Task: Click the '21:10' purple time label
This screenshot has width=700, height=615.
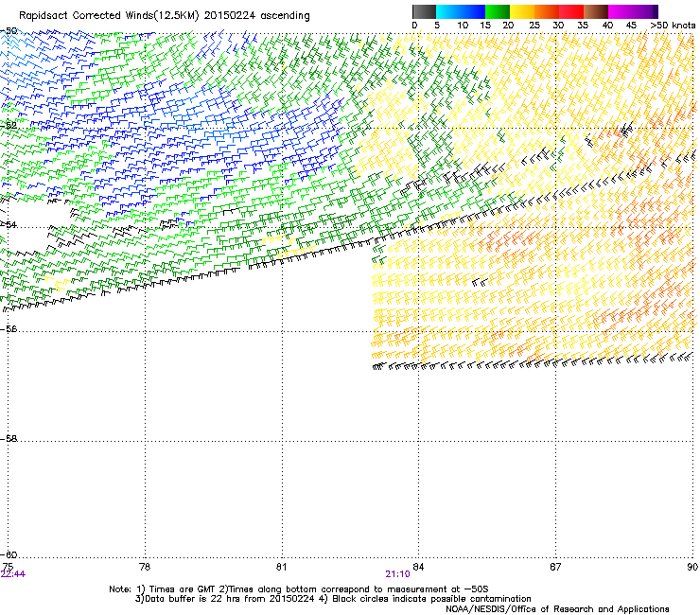Action: (397, 574)
